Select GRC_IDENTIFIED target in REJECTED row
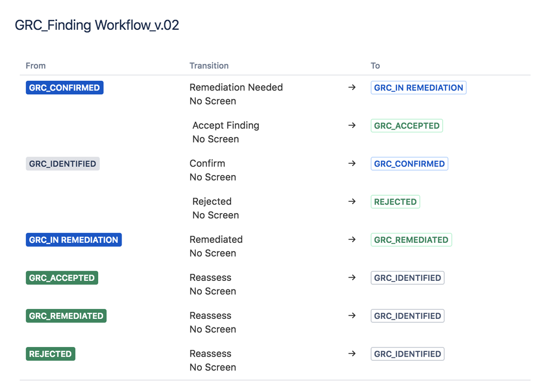This screenshot has height=392, width=542. (x=407, y=354)
